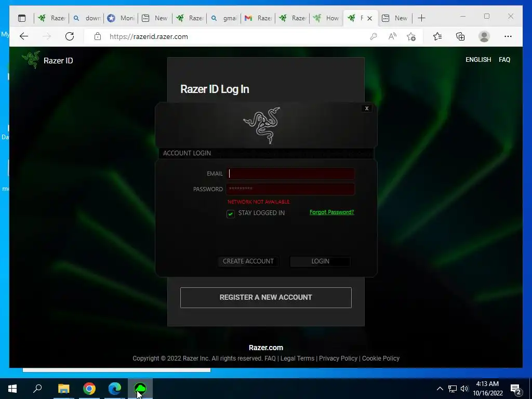Viewport: 532px width, 399px height.
Task: Switch to the Gmail Razer tab
Action: click(258, 18)
